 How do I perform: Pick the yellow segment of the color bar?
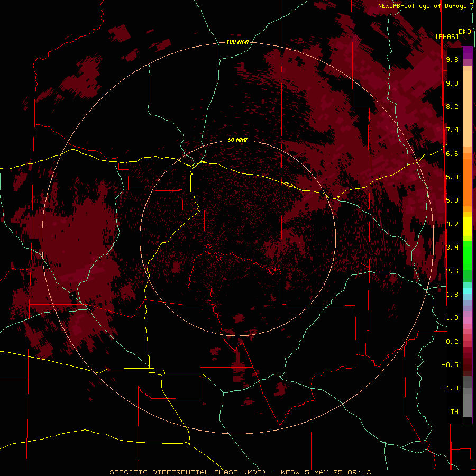[467, 226]
